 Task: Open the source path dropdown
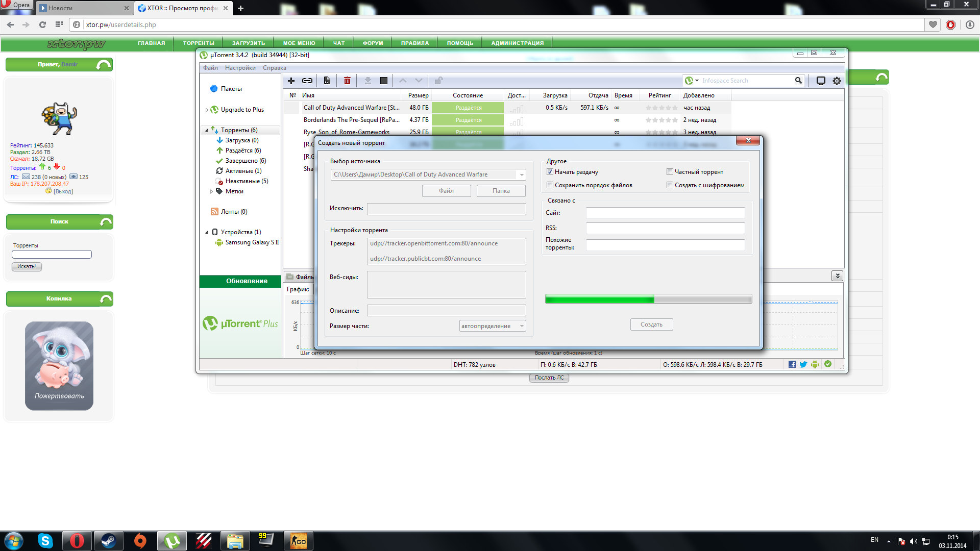point(522,174)
